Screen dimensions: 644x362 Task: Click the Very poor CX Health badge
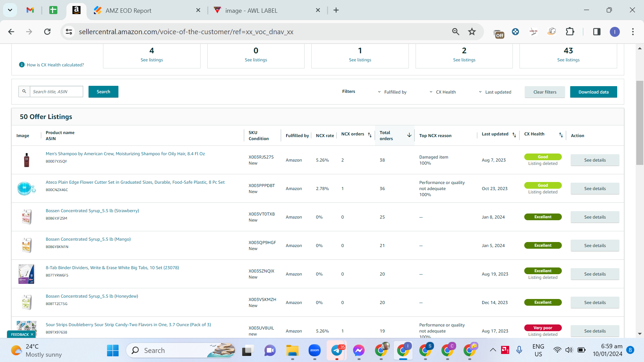[543, 327]
